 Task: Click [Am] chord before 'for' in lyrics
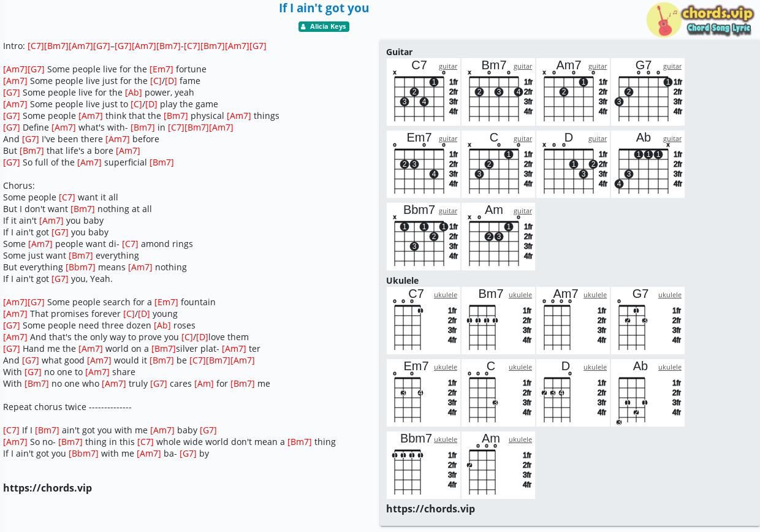(x=204, y=384)
